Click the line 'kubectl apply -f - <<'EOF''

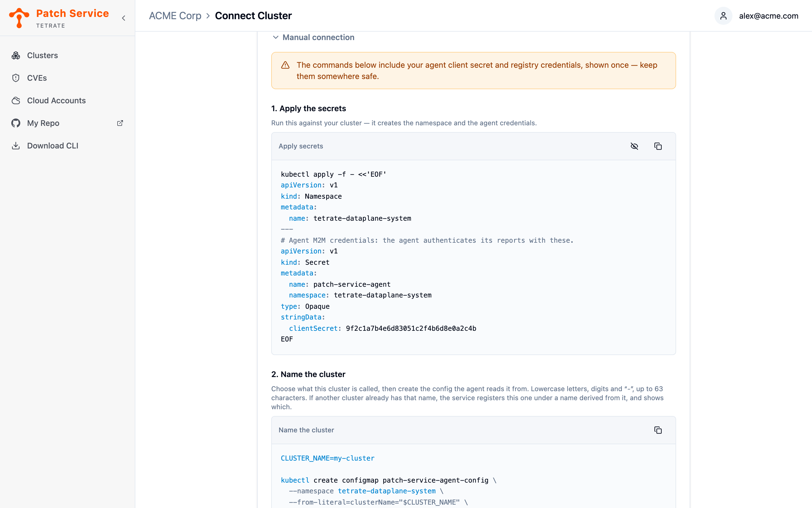click(334, 174)
